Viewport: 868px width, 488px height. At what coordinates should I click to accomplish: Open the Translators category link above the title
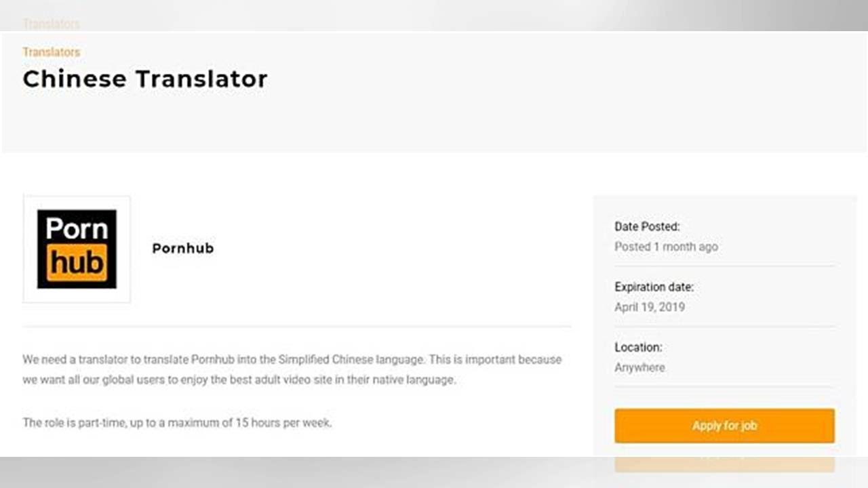click(51, 52)
